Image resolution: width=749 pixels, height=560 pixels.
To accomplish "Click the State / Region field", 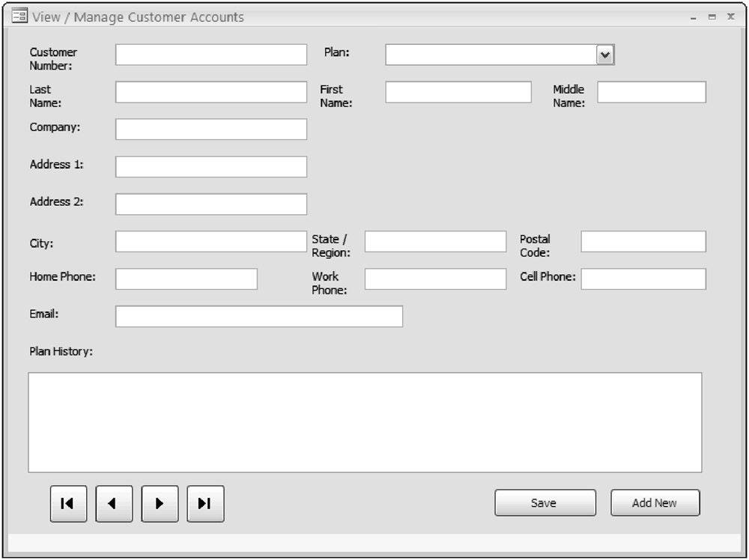I will [435, 242].
